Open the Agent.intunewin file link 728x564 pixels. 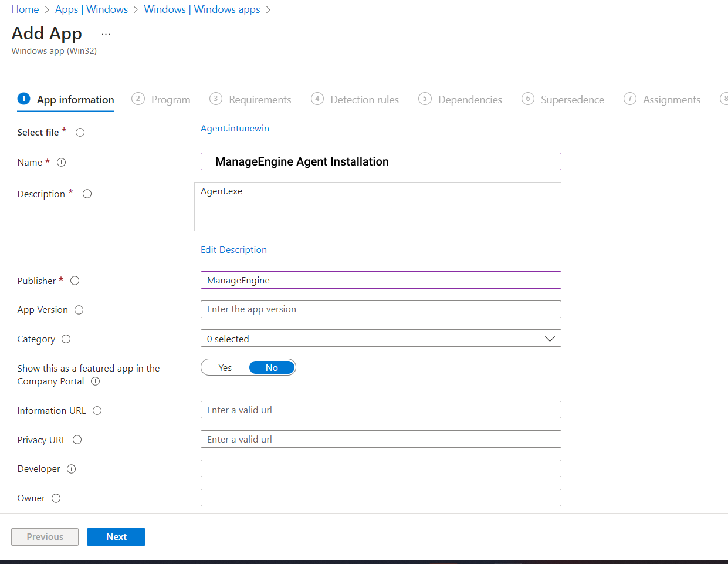(235, 129)
